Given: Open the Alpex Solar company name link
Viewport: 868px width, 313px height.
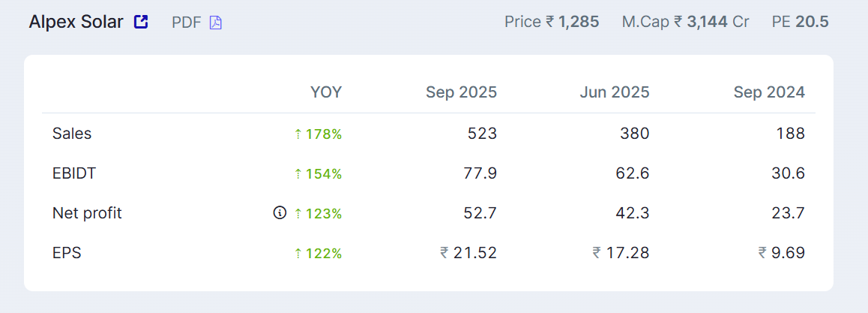Looking at the screenshot, I should point(76,22).
